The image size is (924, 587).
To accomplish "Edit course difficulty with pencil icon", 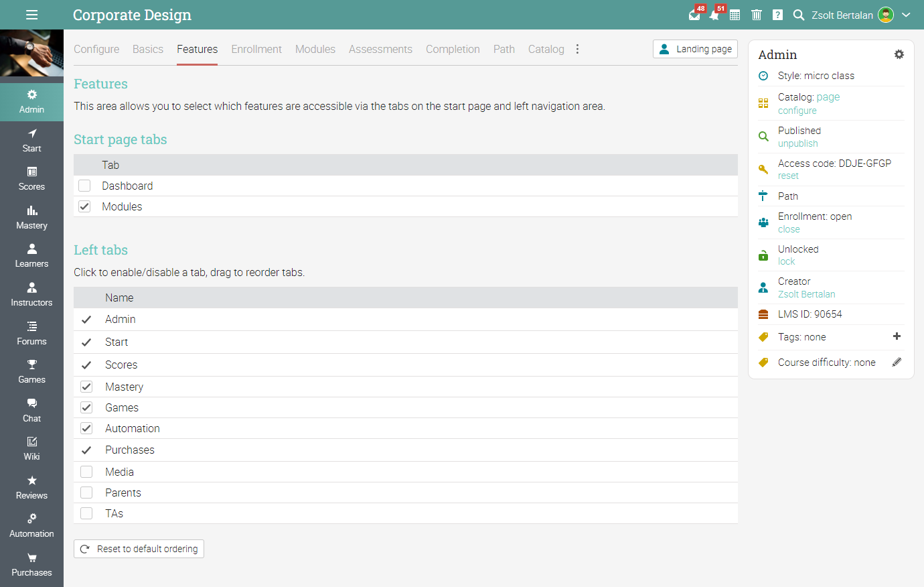I will [x=897, y=362].
